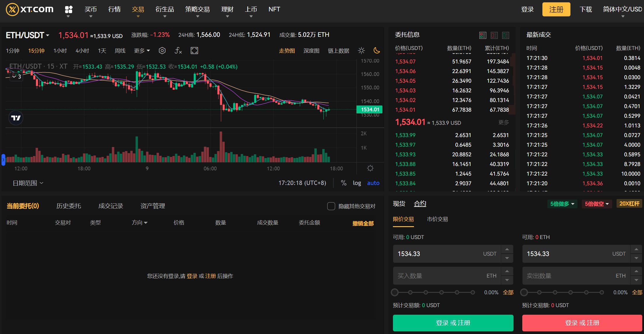Switch price axis to percentage mode

(x=344, y=183)
